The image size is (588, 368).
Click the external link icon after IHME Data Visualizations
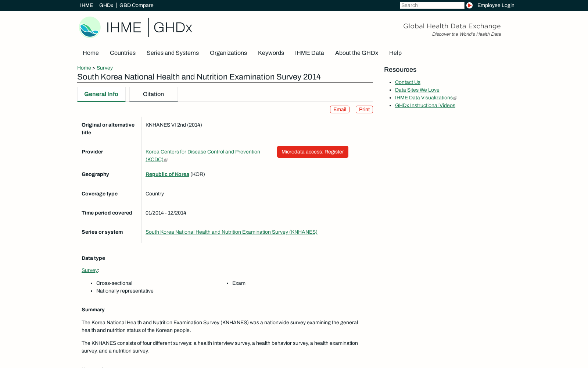[x=455, y=98]
